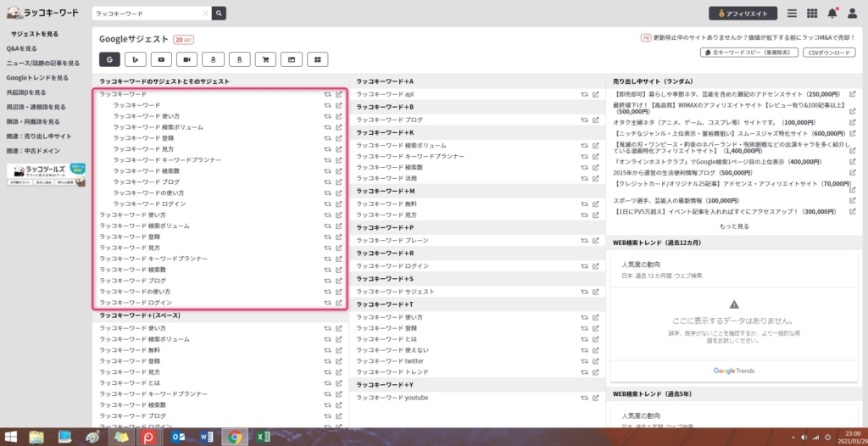
Task: Open the Windows Start button
Action: pyautogui.click(x=10, y=437)
